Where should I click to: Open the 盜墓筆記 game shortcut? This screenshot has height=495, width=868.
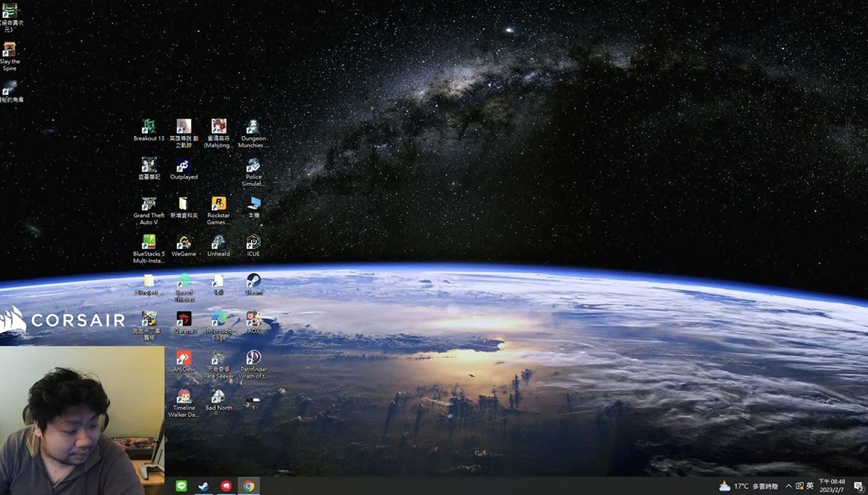[x=148, y=169]
